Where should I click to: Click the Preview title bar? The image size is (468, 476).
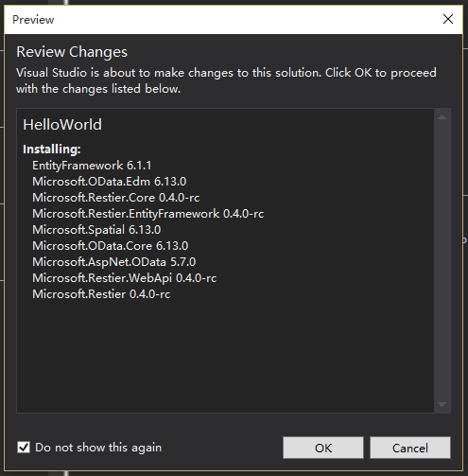[x=220, y=20]
